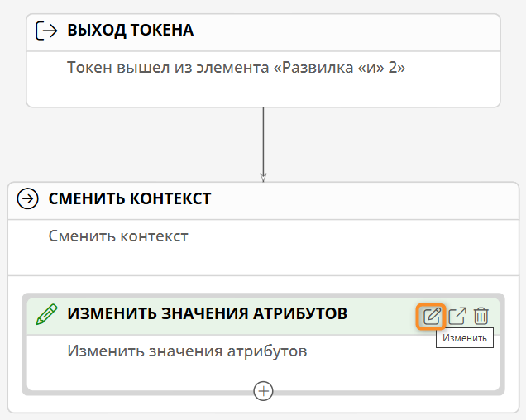This screenshot has width=526, height=420.
Task: Click the highlighted Edit (Изменить) icon
Action: [x=432, y=316]
